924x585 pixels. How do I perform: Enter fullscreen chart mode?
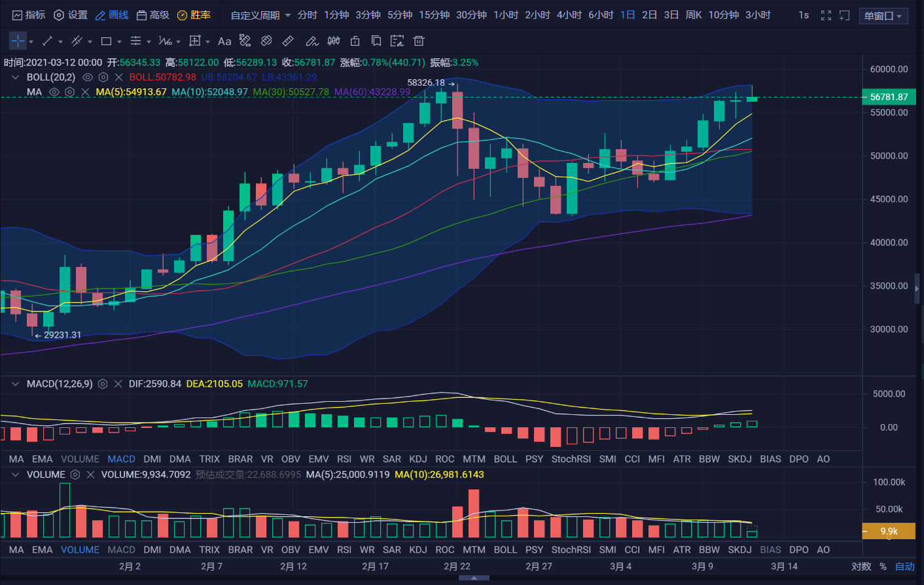point(826,15)
